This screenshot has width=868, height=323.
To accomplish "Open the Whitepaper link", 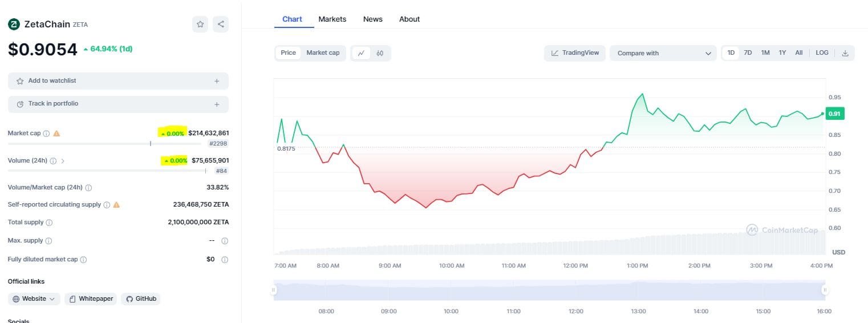I will tap(90, 299).
